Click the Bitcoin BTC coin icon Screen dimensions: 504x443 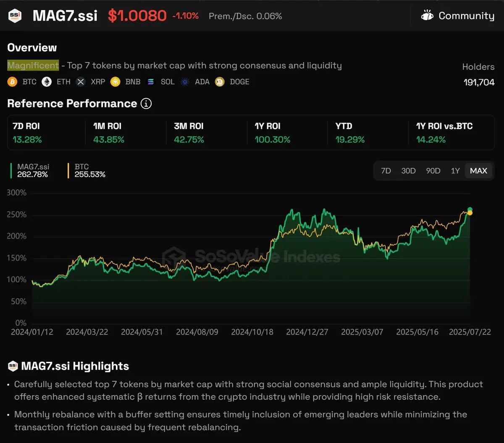(12, 82)
